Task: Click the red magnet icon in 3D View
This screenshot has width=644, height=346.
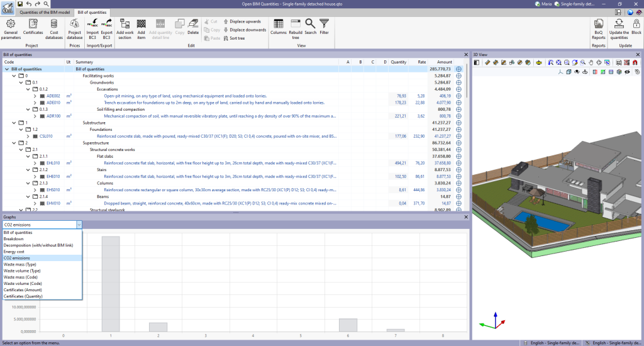Action: [x=635, y=62]
